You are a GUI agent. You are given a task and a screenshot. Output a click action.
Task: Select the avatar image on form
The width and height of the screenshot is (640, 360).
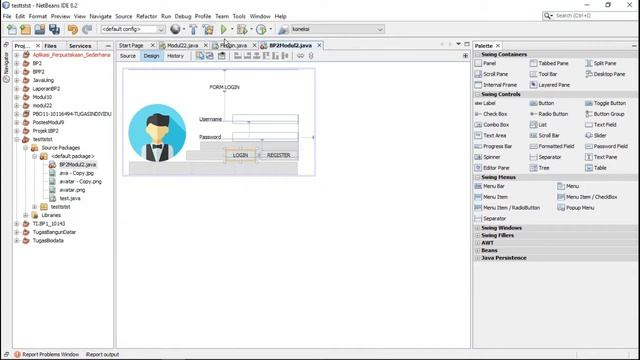157,133
